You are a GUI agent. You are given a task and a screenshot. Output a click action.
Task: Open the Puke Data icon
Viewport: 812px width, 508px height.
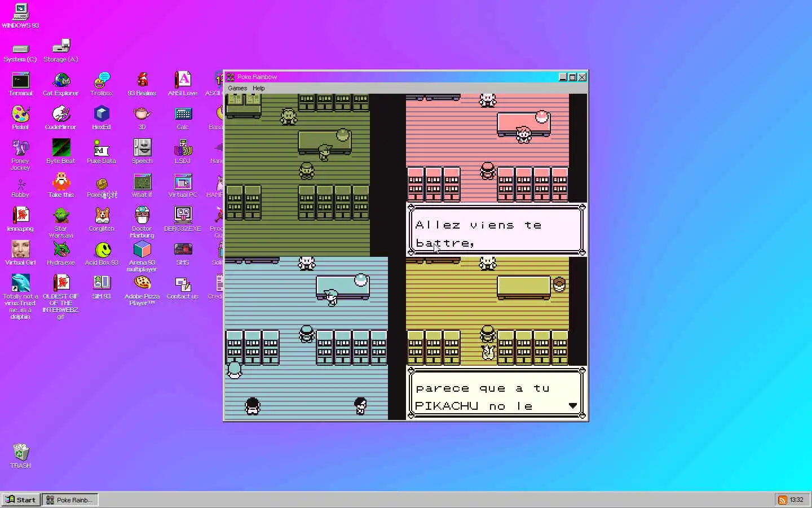coord(101,152)
